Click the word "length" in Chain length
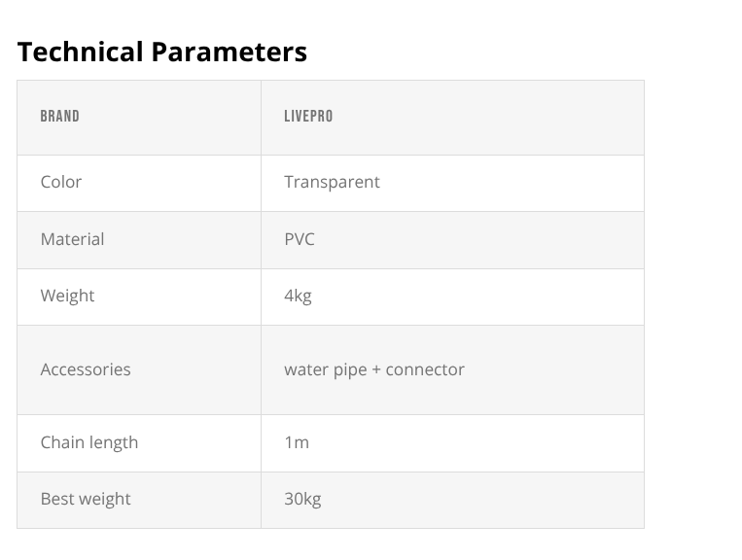The height and width of the screenshot is (560, 742). [x=114, y=442]
